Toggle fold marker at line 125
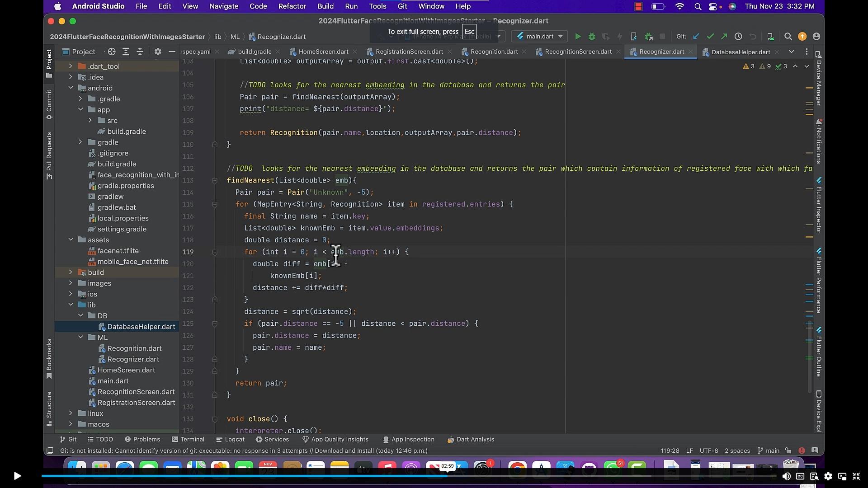The height and width of the screenshot is (488, 868). 215,324
